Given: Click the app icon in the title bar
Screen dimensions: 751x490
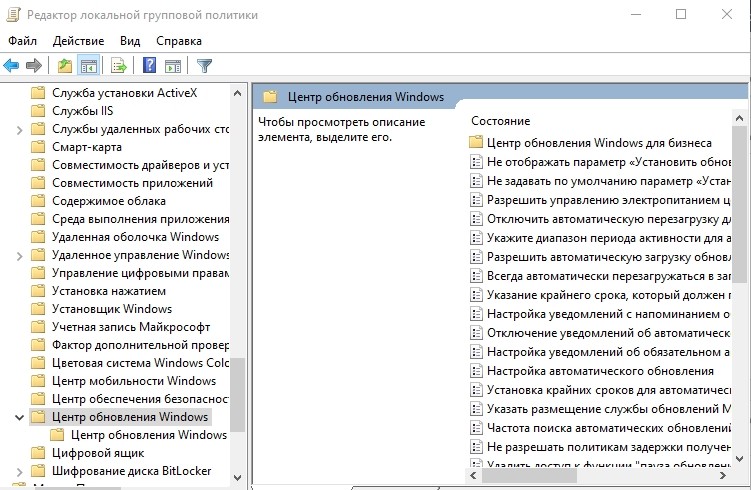Looking at the screenshot, I should point(13,15).
